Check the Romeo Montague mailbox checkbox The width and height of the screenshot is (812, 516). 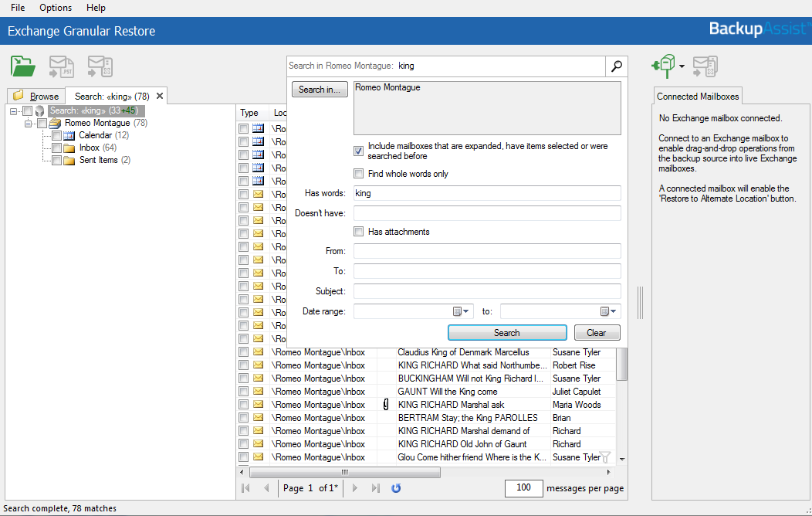(42, 124)
